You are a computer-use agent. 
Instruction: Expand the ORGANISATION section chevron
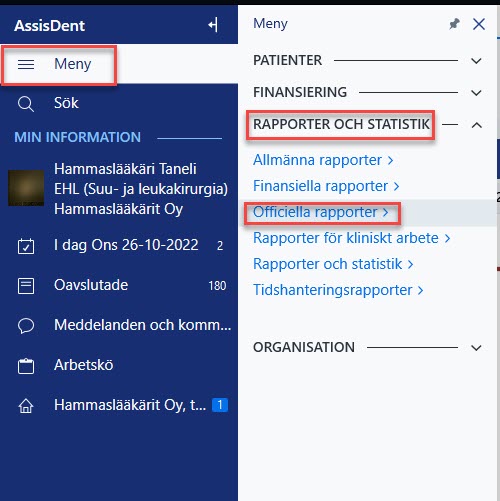pyautogui.click(x=476, y=348)
